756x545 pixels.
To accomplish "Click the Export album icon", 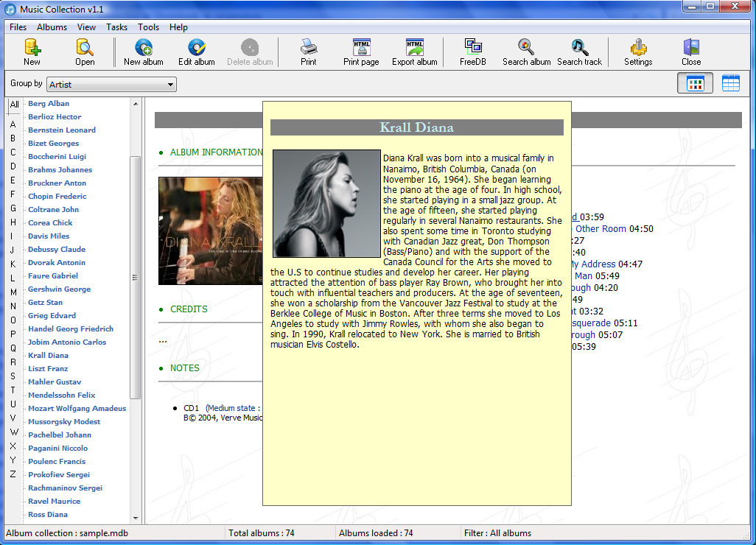I will coord(414,52).
